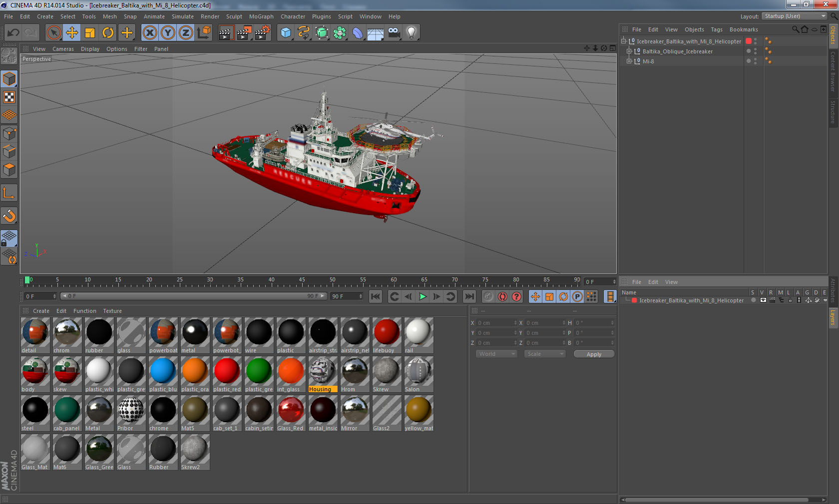Toggle parameter keyframe recording icon
The image size is (839, 504).
(x=577, y=296)
